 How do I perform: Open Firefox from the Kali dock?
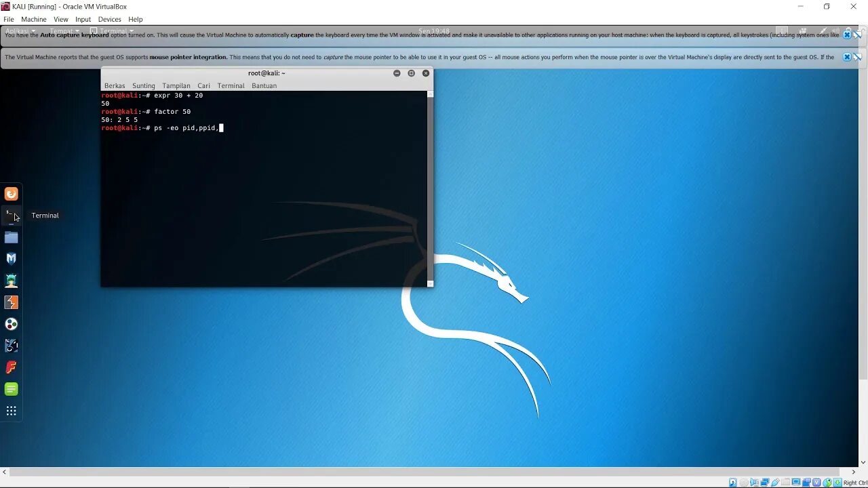pyautogui.click(x=12, y=194)
